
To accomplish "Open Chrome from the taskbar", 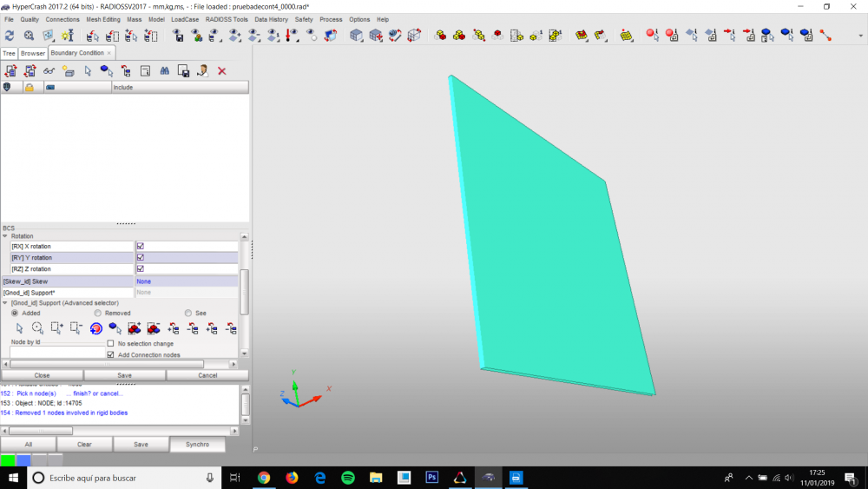I will click(264, 478).
